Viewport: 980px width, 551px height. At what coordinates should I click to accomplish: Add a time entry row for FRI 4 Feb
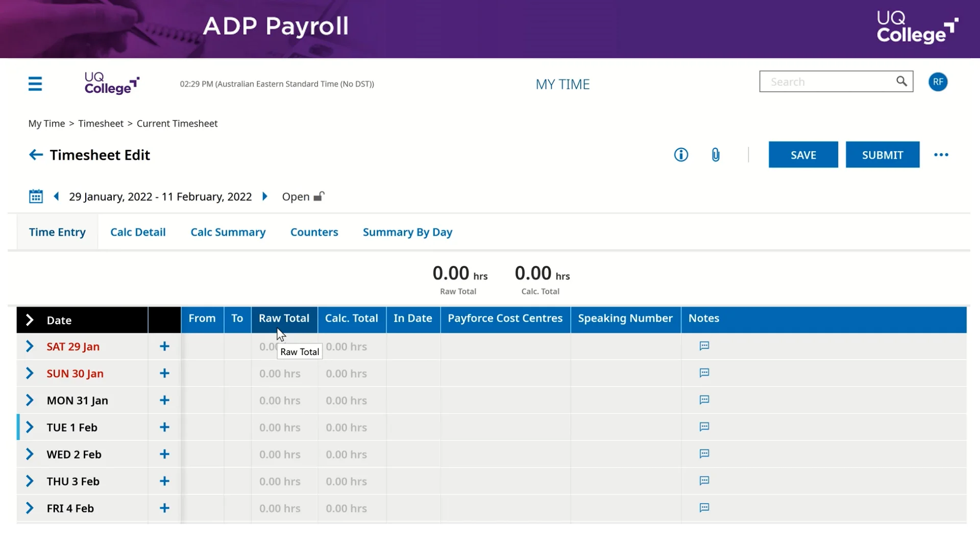click(x=164, y=508)
